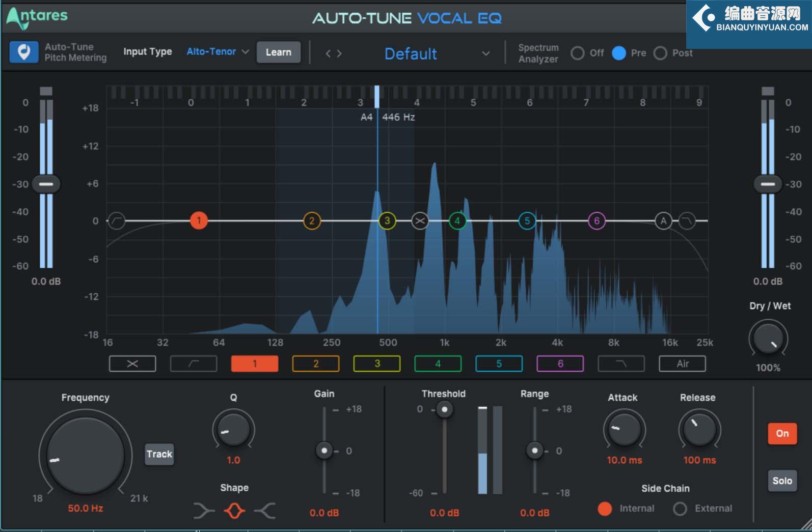Open band 4 tab
Image resolution: width=812 pixels, height=532 pixels.
coord(438,364)
